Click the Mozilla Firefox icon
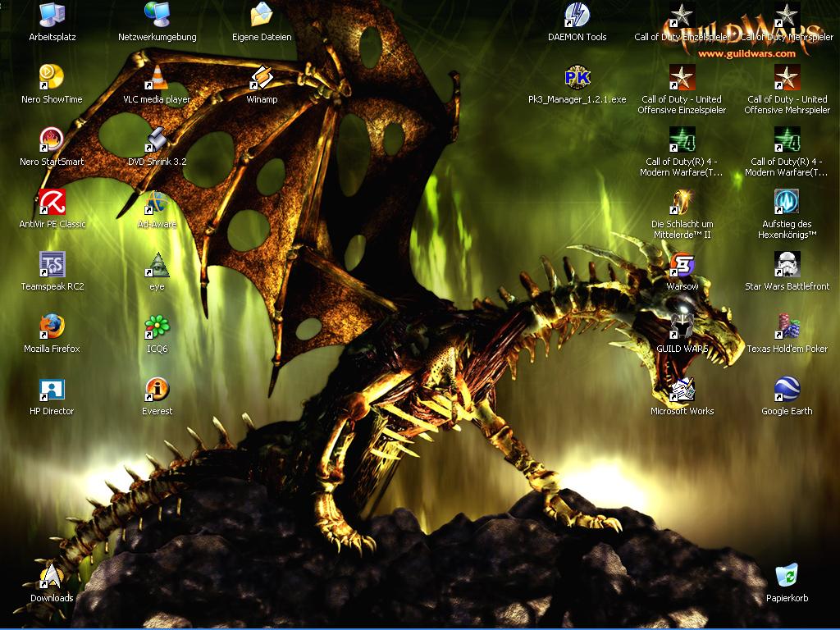The image size is (840, 630). tap(52, 326)
